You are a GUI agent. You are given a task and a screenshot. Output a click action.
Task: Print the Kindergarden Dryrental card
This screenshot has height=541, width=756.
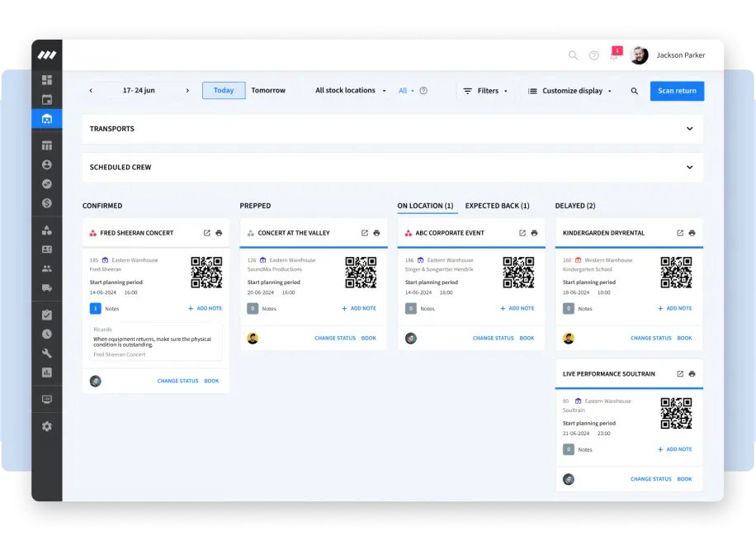click(692, 233)
